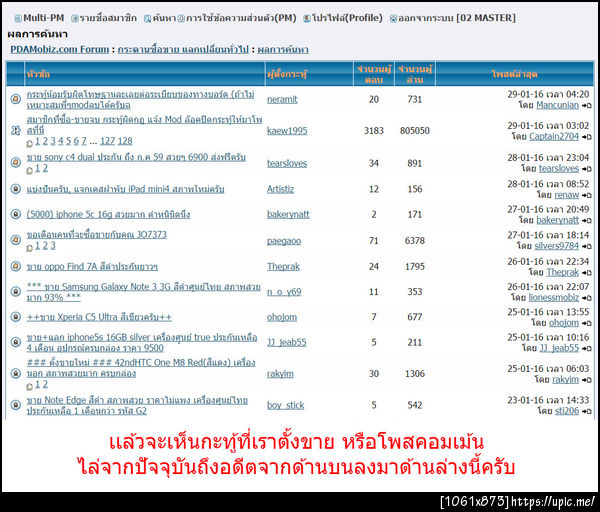
Task: Open last poster silvers9784's profile
Action: point(556,246)
